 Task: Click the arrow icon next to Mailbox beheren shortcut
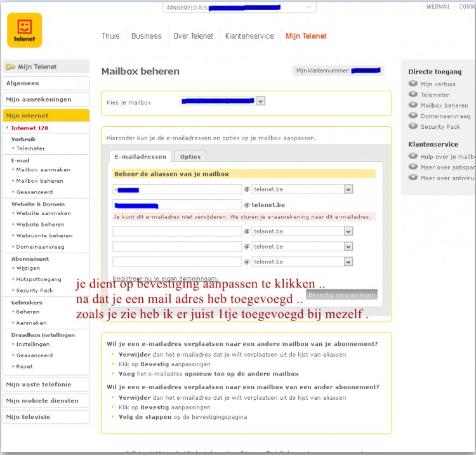point(413,105)
